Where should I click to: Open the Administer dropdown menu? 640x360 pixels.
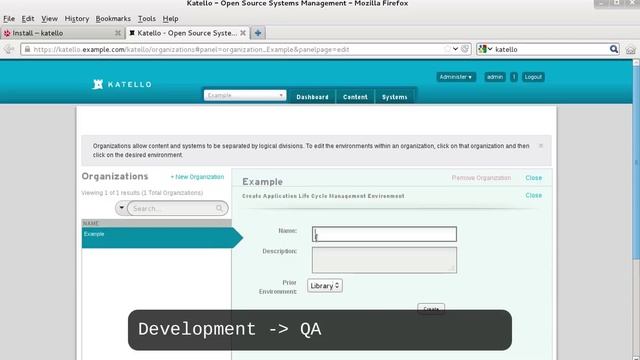pyautogui.click(x=456, y=77)
